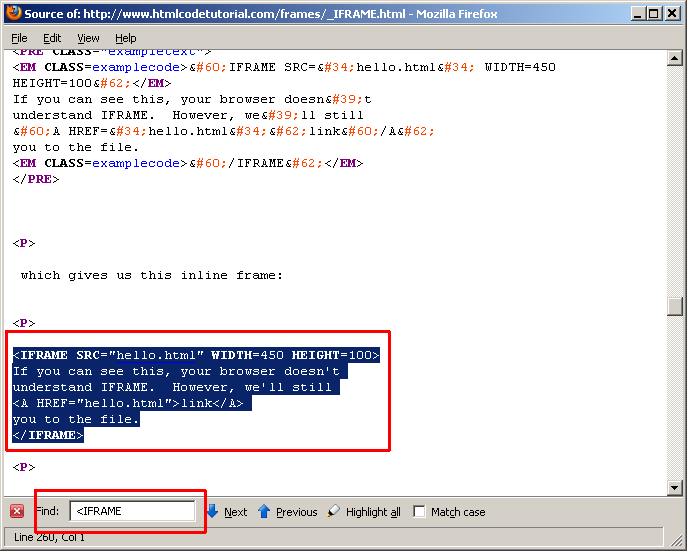Click the Previous button in find bar
This screenshot has height=551, width=687.
[x=297, y=512]
